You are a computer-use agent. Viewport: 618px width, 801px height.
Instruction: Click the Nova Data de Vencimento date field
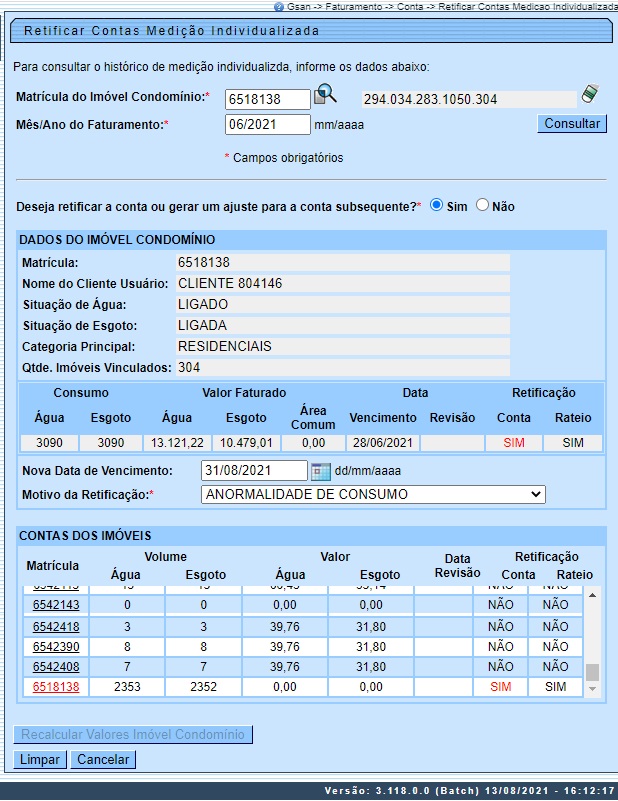coord(254,471)
